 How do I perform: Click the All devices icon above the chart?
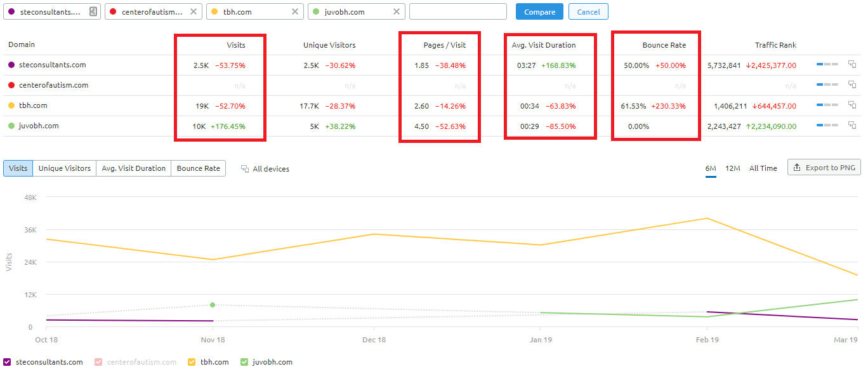point(245,169)
